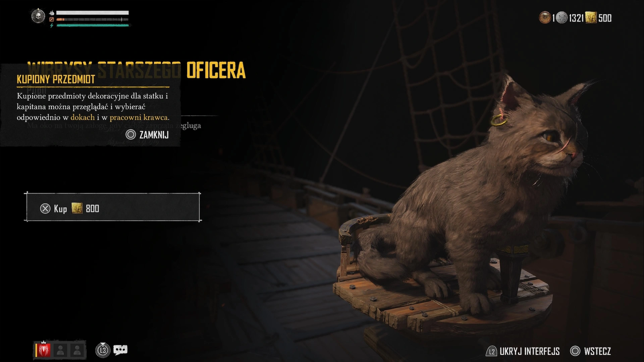
Task: Open the 'pracowni krawca' highlighted link
Action: (x=140, y=117)
